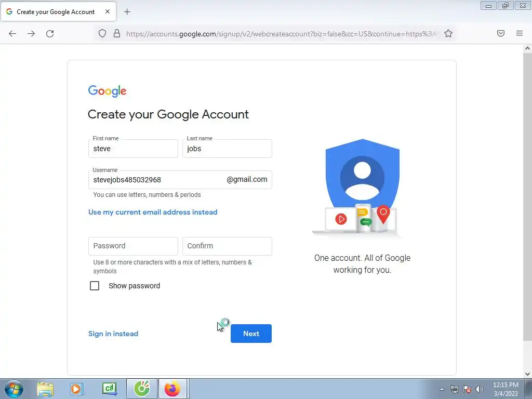Screen dimensions: 532x399
Task: Open the green taskbar application icon
Action: 142,389
